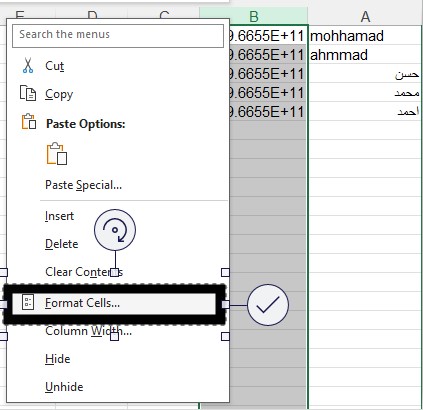This screenshot has height=410, width=423.
Task: Choose Clear Contents from the menu
Action: pyautogui.click(x=84, y=272)
